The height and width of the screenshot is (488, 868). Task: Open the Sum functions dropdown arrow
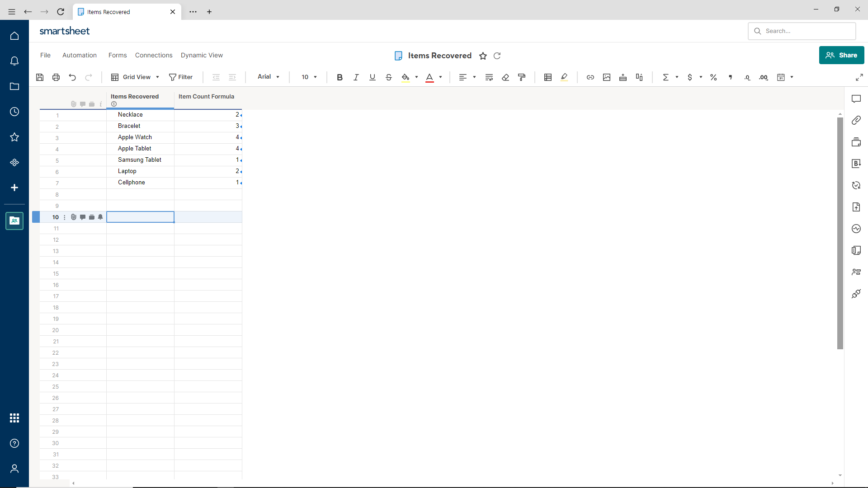coord(677,77)
